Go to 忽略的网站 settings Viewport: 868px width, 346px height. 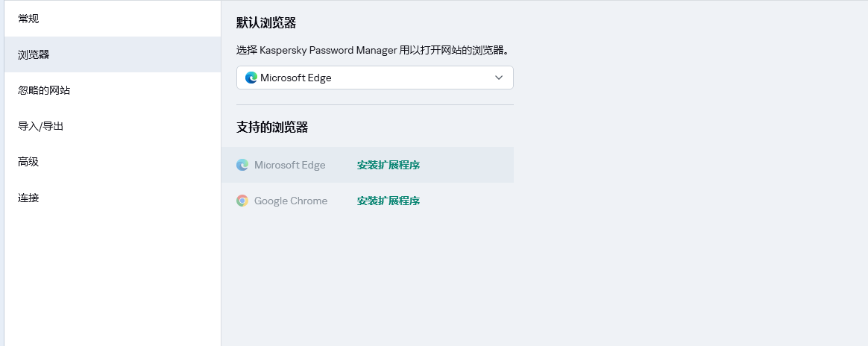[44, 90]
